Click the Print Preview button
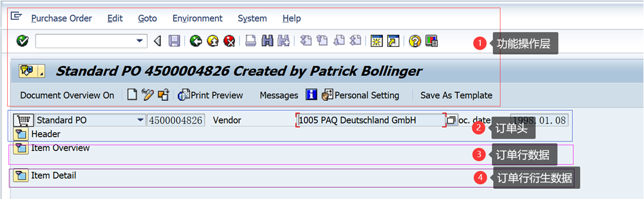 [210, 95]
